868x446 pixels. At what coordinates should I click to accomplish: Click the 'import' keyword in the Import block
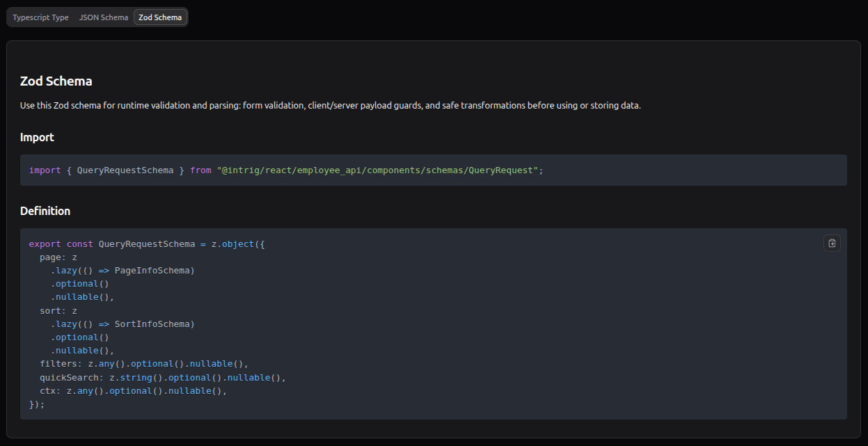[45, 170]
